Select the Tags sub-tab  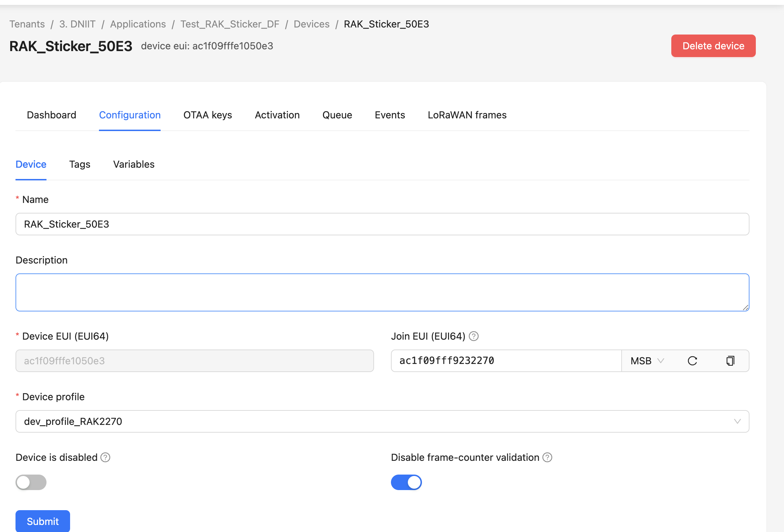80,164
